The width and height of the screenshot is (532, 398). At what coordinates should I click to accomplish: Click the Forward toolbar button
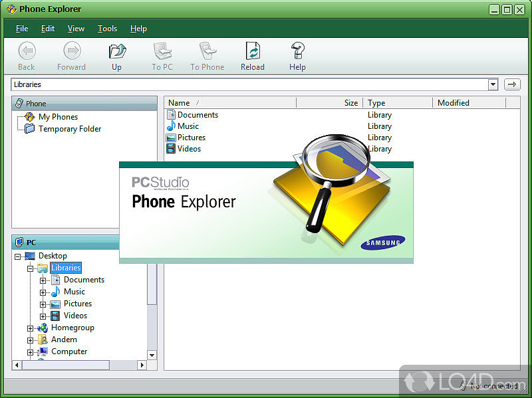point(71,56)
